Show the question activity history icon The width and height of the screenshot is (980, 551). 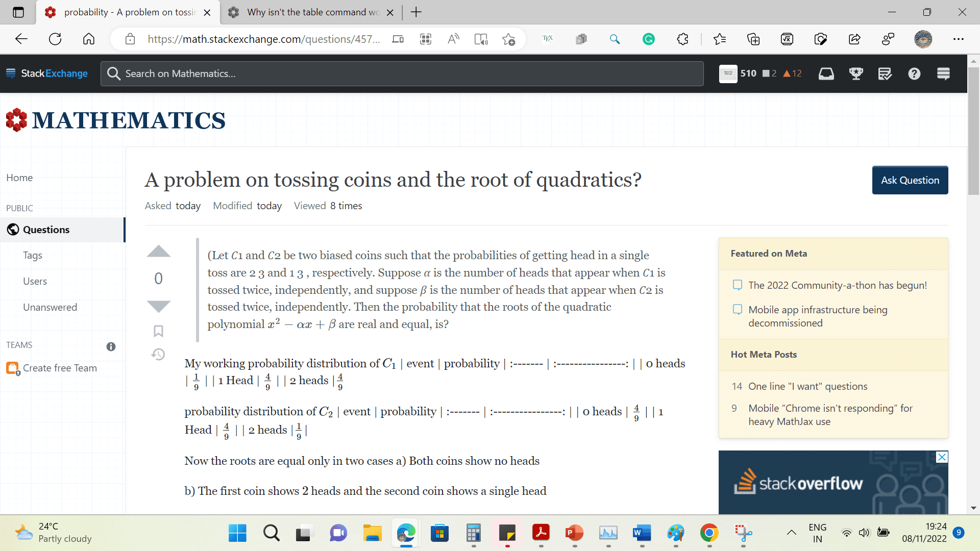tap(158, 354)
